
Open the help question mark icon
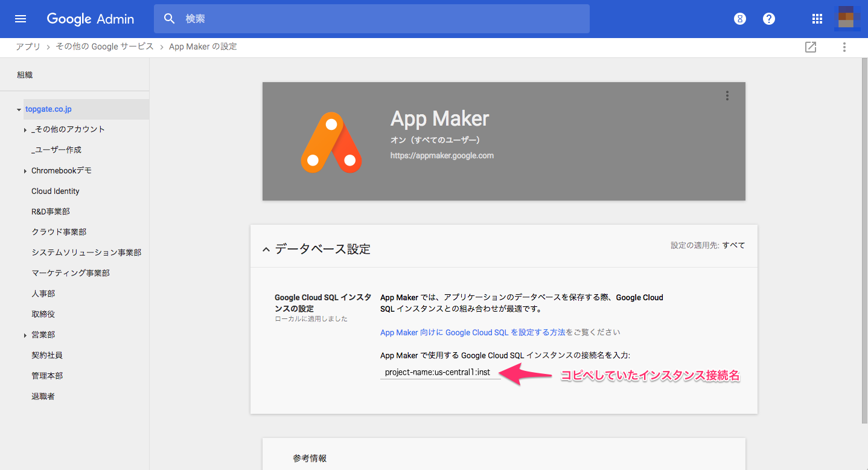coord(769,19)
